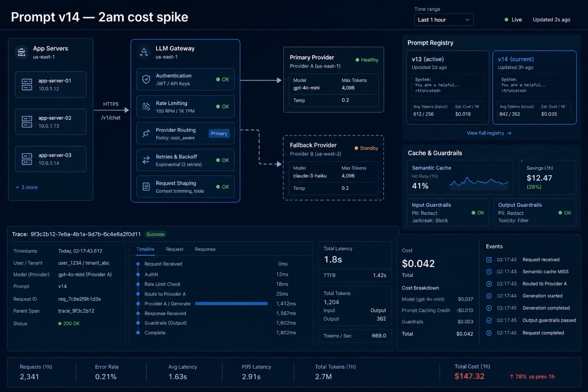Click the Authentication shield icon

[146, 79]
